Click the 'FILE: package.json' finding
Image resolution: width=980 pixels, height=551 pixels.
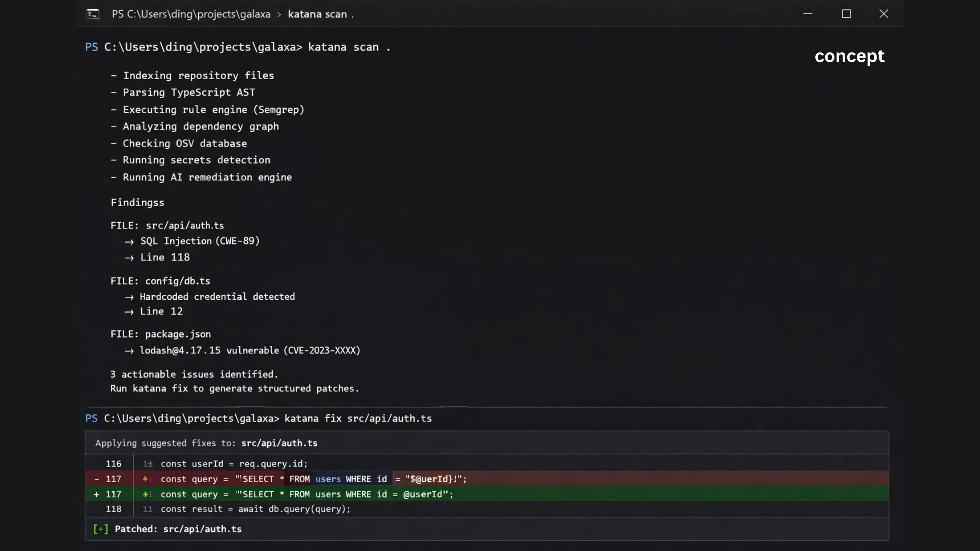pyautogui.click(x=160, y=334)
